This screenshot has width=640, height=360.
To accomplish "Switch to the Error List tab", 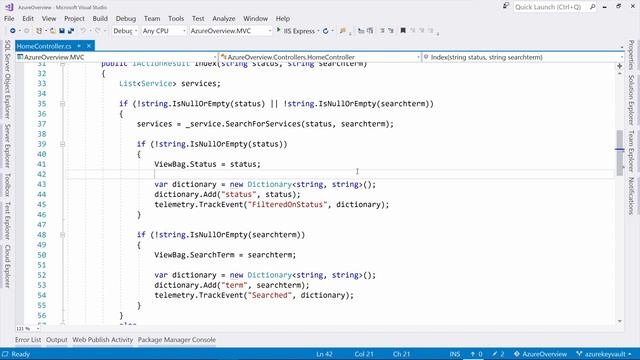I will point(28,340).
